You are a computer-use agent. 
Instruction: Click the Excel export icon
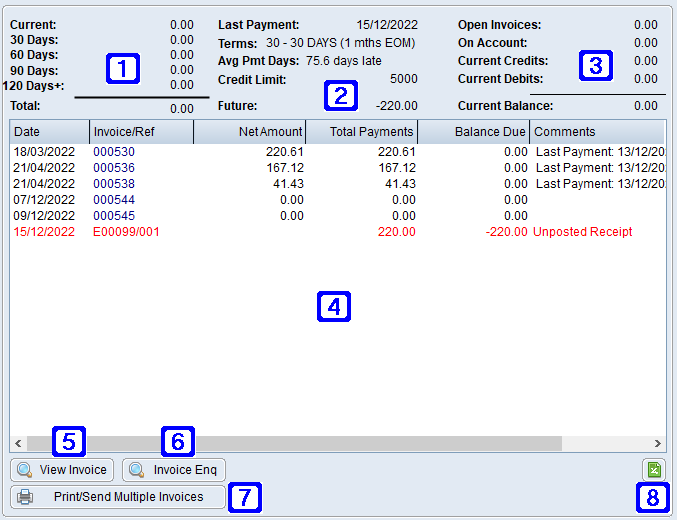[x=652, y=470]
